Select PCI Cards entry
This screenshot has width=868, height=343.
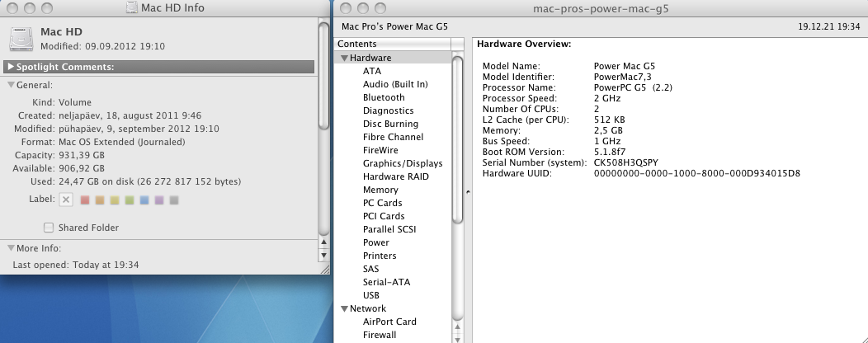pyautogui.click(x=384, y=216)
